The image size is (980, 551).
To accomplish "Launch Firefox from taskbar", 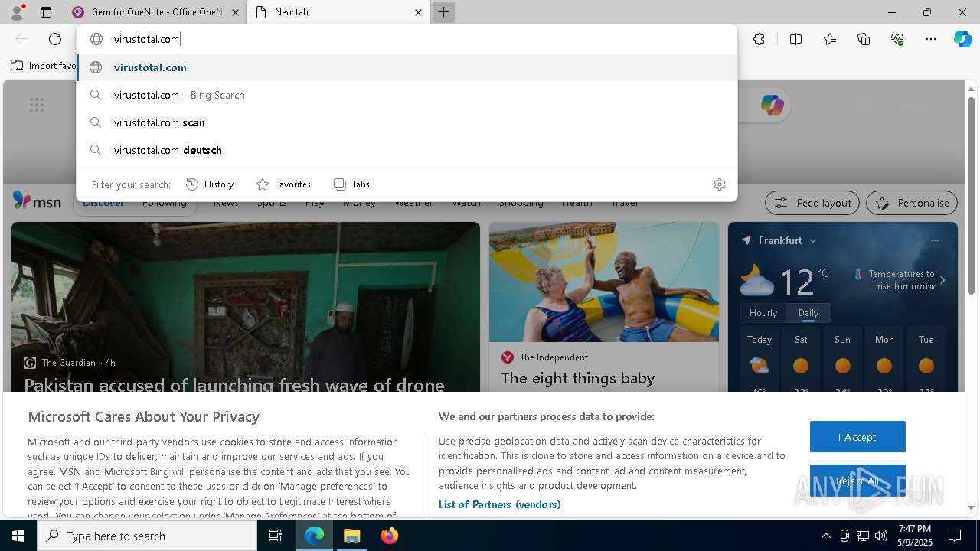I will click(389, 536).
